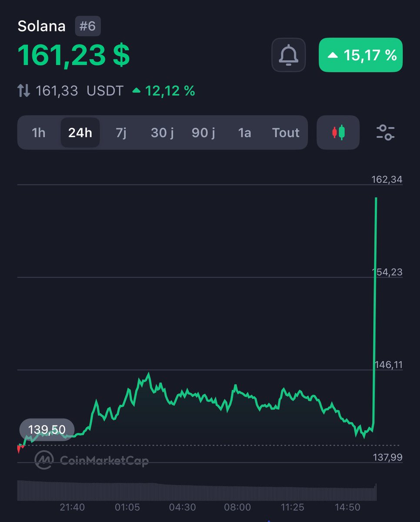Show the Tout all-time chart
420x522 pixels.
click(286, 132)
